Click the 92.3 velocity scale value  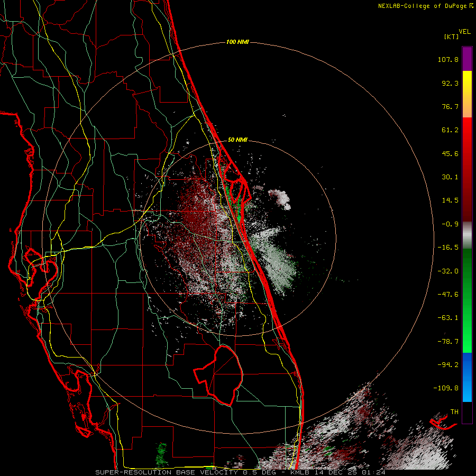pos(450,83)
